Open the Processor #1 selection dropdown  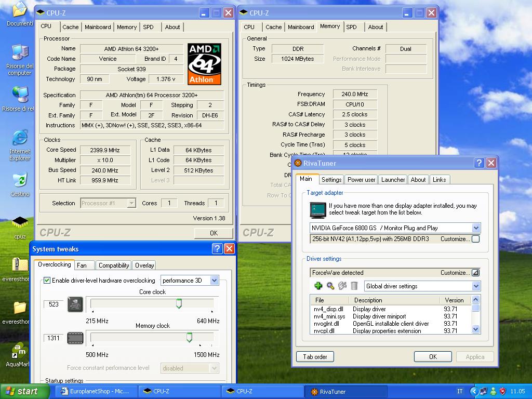click(x=131, y=203)
